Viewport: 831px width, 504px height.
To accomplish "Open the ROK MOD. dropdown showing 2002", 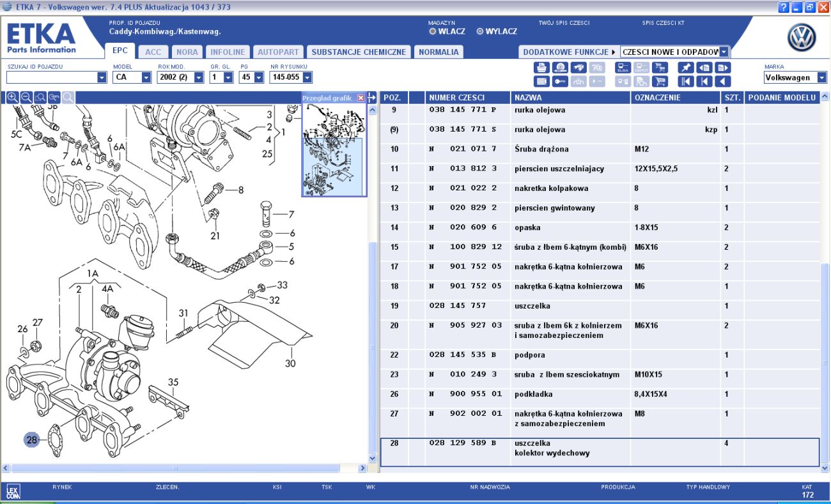I will pyautogui.click(x=198, y=77).
